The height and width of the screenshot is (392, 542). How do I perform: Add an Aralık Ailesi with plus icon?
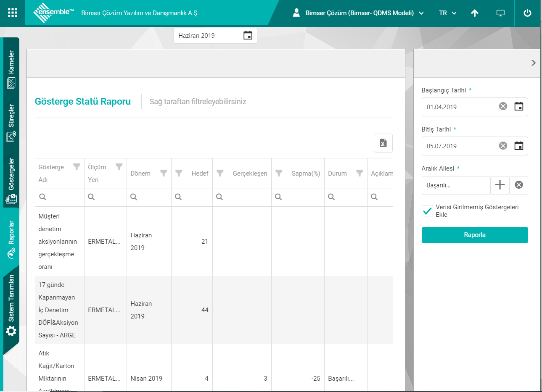(500, 185)
